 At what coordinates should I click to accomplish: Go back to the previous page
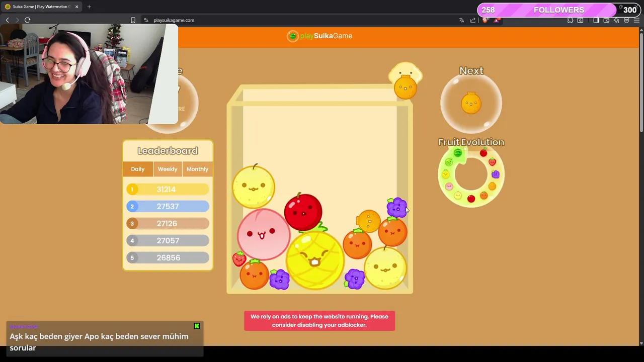pos(7,20)
